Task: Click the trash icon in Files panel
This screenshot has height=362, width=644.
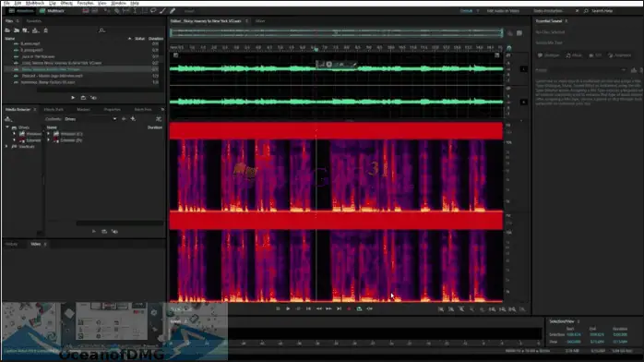Action: coord(45,30)
